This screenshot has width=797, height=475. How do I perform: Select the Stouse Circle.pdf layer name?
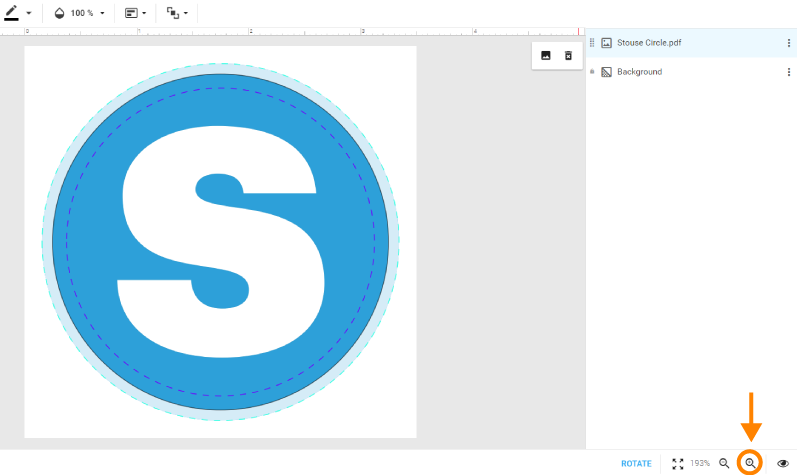649,43
